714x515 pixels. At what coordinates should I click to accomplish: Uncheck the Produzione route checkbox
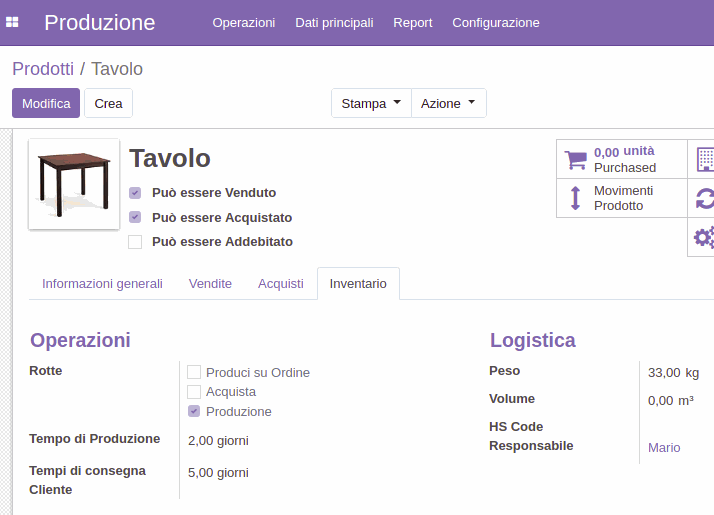[194, 411]
